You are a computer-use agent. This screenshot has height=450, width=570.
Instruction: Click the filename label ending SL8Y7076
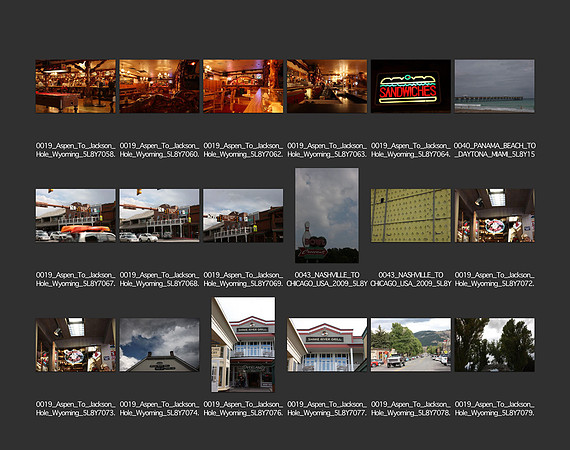point(243,409)
